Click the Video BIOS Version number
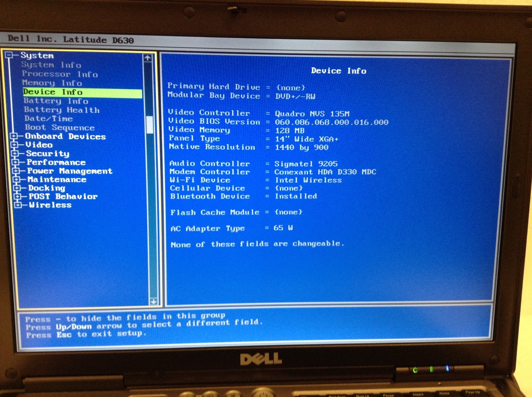The height and width of the screenshot is (397, 532). 332,122
